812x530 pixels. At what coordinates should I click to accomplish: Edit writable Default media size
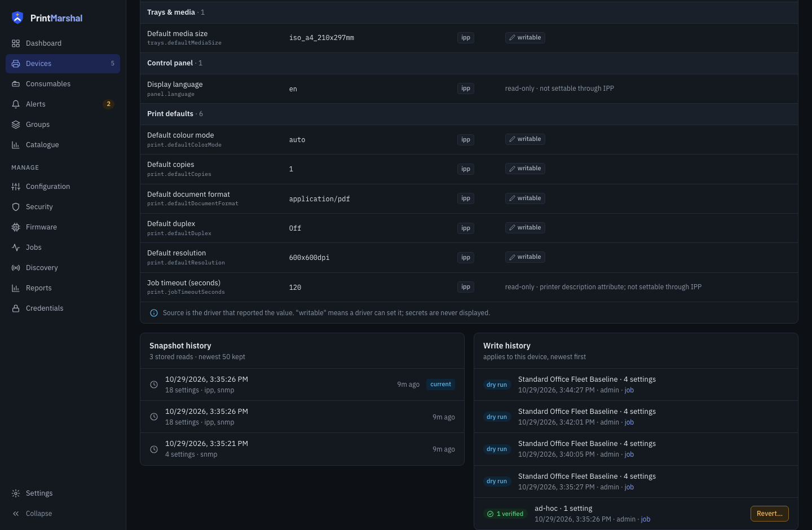click(525, 38)
